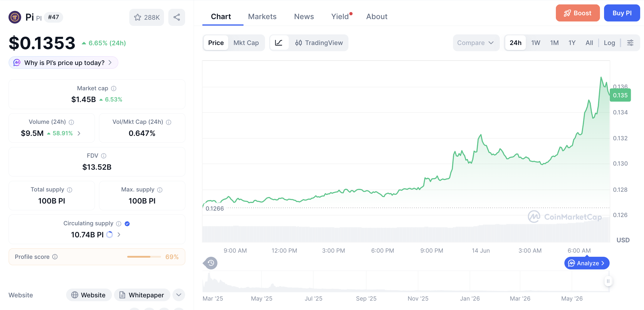The width and height of the screenshot is (644, 310).
Task: Click the rocket icon in Boost button
Action: [x=567, y=13]
